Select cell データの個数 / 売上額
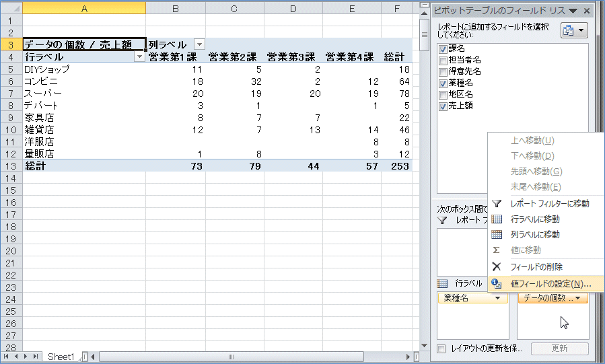Screen dimensions: 605x364 click(x=84, y=44)
